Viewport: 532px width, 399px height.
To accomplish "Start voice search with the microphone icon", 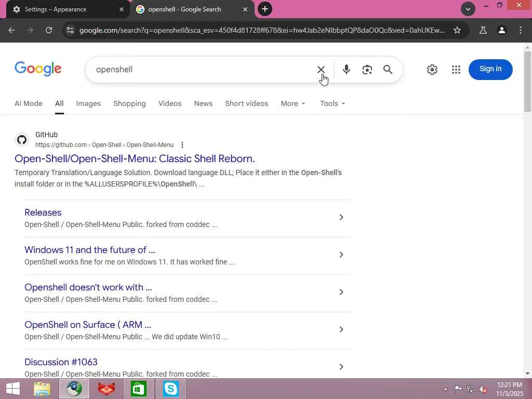I will (346, 70).
